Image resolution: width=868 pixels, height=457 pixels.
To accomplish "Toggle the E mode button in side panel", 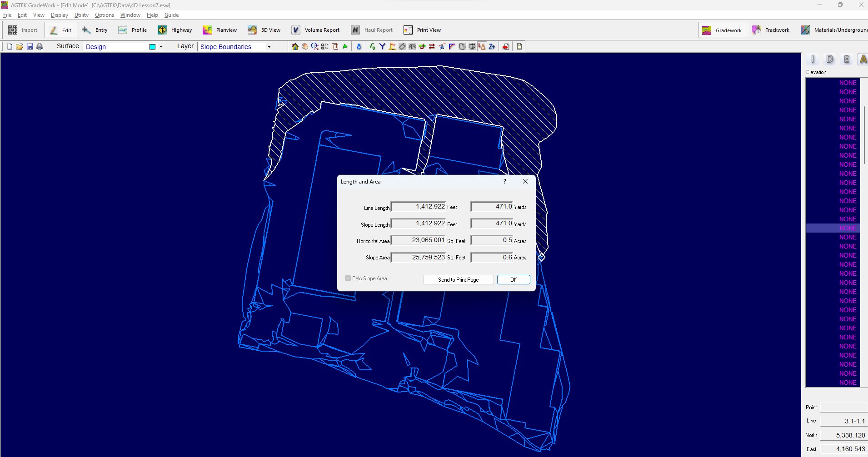I will click(846, 59).
